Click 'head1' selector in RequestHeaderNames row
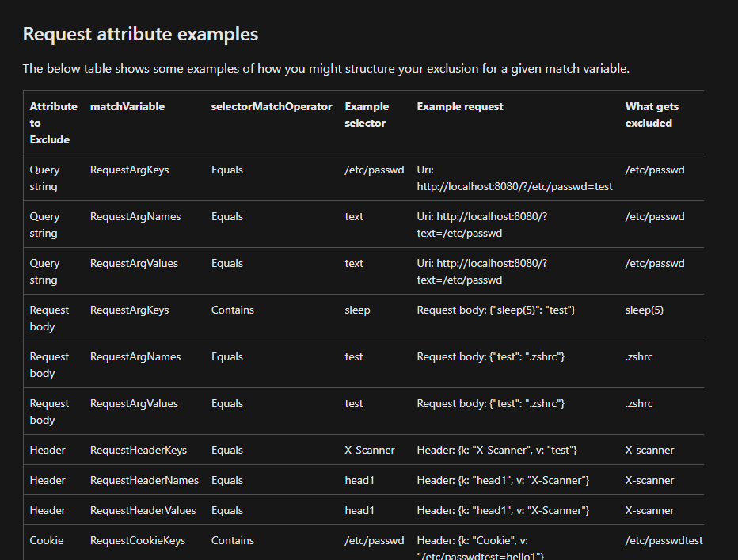 tap(359, 480)
